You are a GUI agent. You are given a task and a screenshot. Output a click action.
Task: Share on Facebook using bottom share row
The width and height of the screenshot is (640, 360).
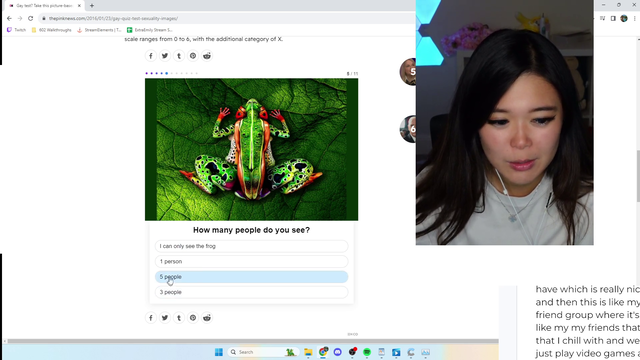[x=151, y=318]
